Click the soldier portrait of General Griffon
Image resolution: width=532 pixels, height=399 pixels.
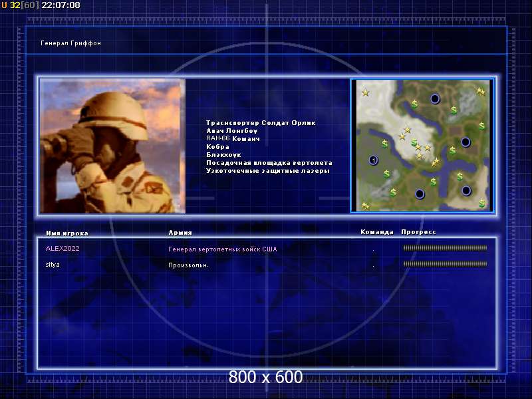[112, 146]
